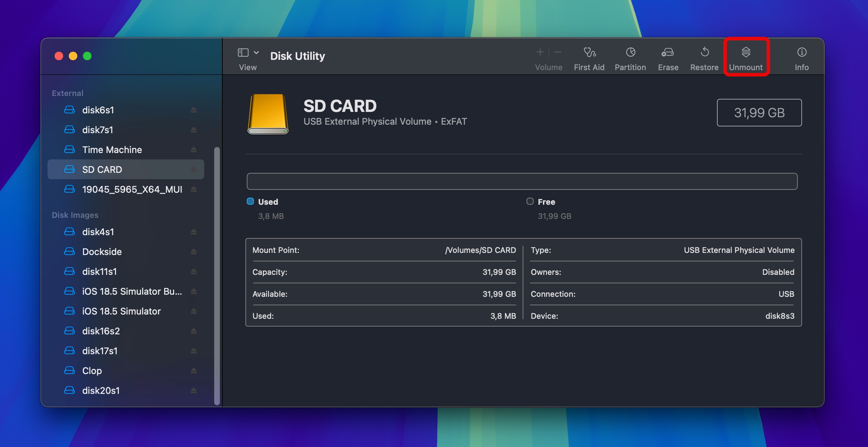Click the remove volume minus button
The image size is (868, 447).
point(558,52)
